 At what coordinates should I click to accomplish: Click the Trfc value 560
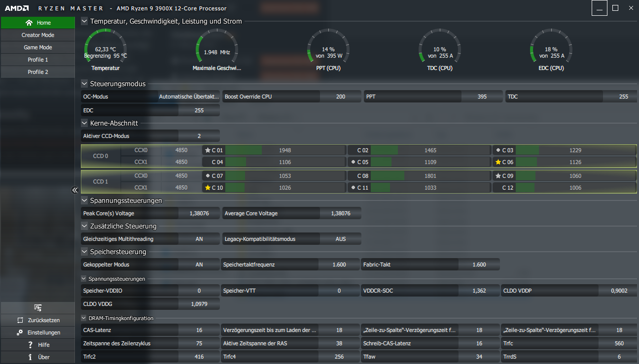(x=619, y=343)
